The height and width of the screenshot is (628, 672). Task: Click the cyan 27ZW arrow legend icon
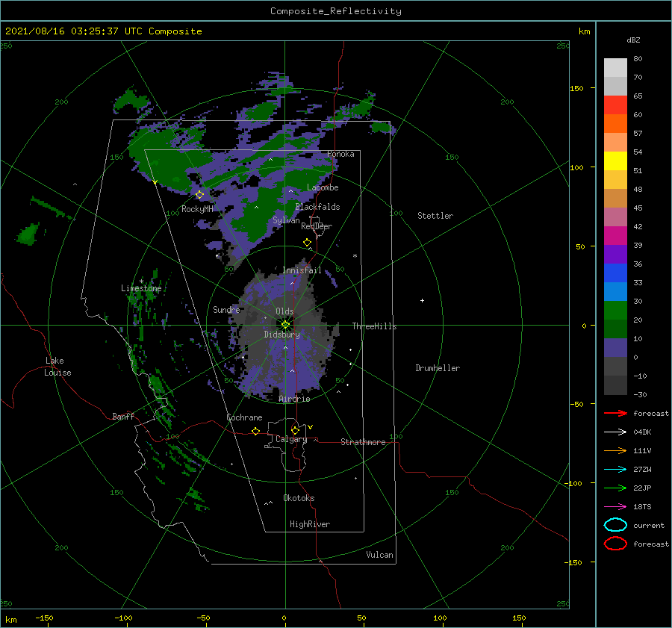coord(615,470)
